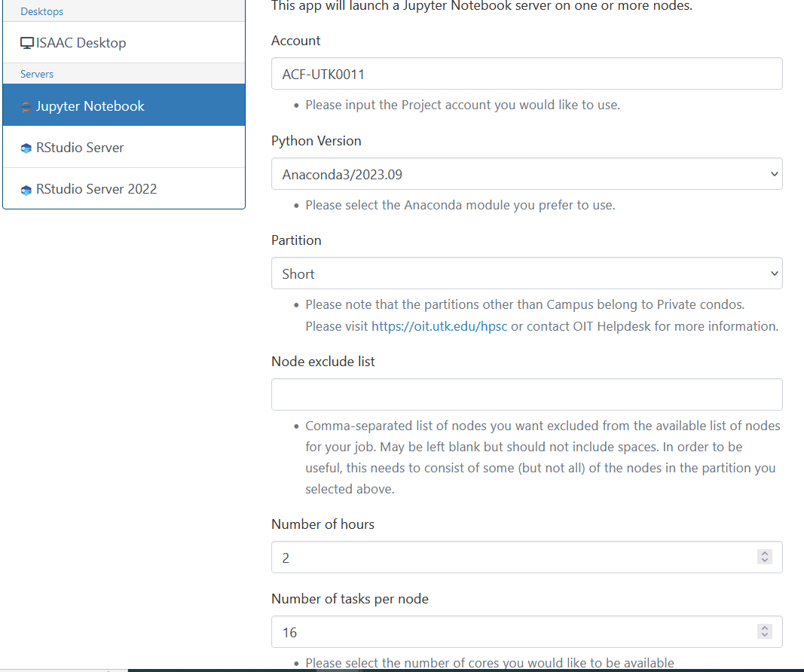Click the empty Node exclude list field

tap(527, 393)
